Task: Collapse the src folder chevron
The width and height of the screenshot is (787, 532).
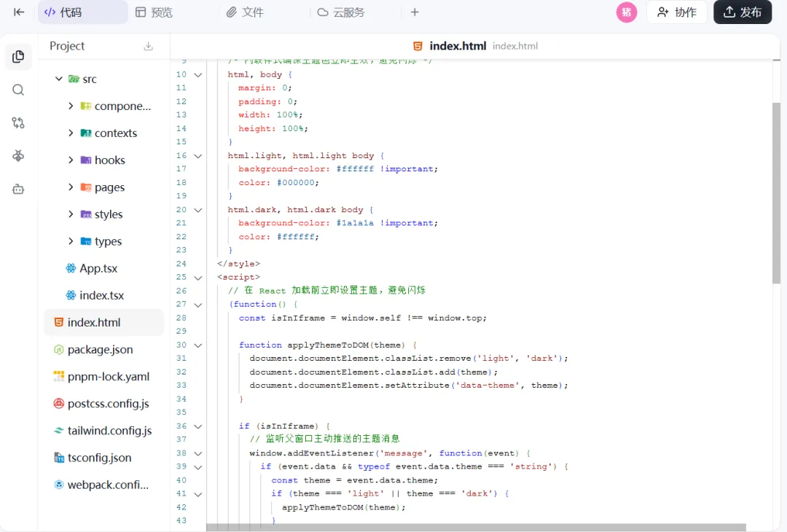Action: click(x=59, y=79)
